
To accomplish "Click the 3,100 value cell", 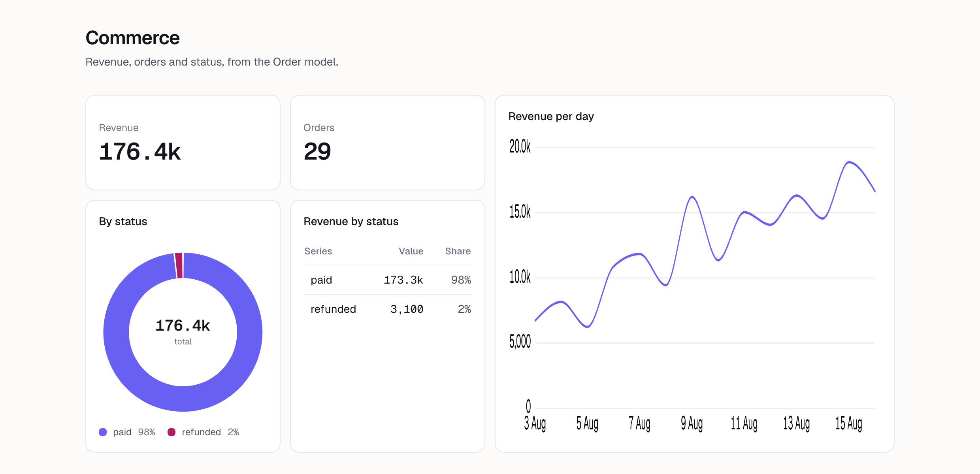I will [x=407, y=309].
